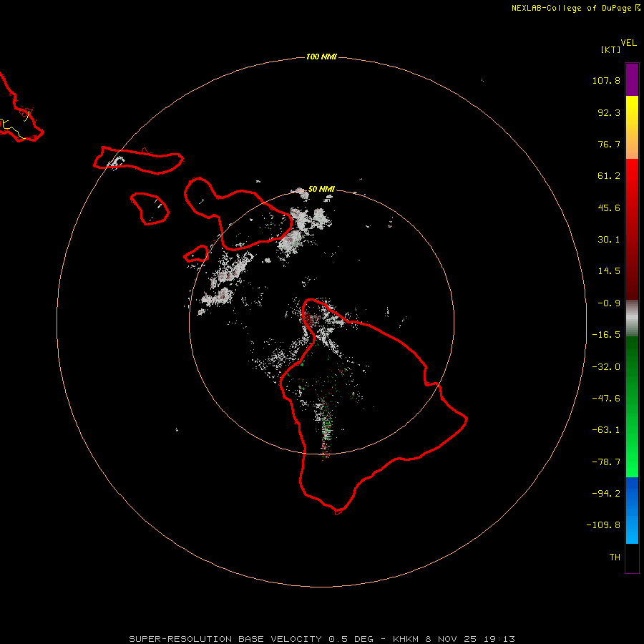Click the 61.2 legend value
This screenshot has width=644, height=644.
click(x=609, y=176)
